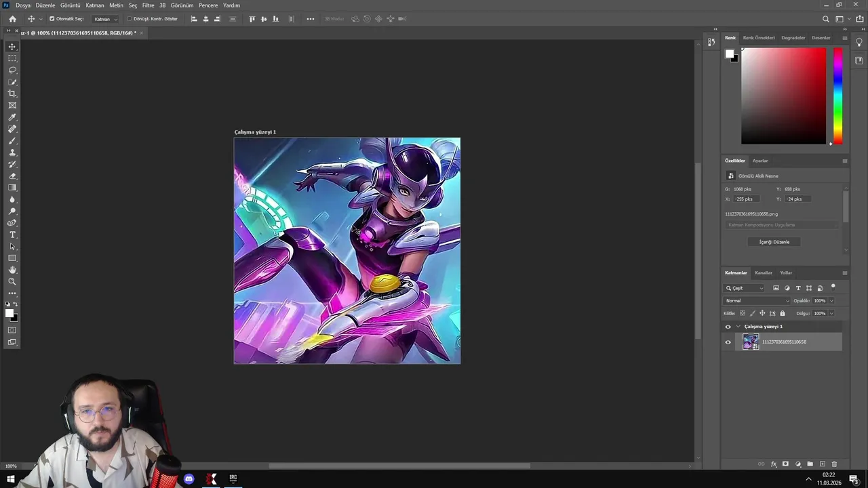Viewport: 868px width, 488px height.
Task: Click the İçeriği Düzenle button
Action: coord(774,242)
